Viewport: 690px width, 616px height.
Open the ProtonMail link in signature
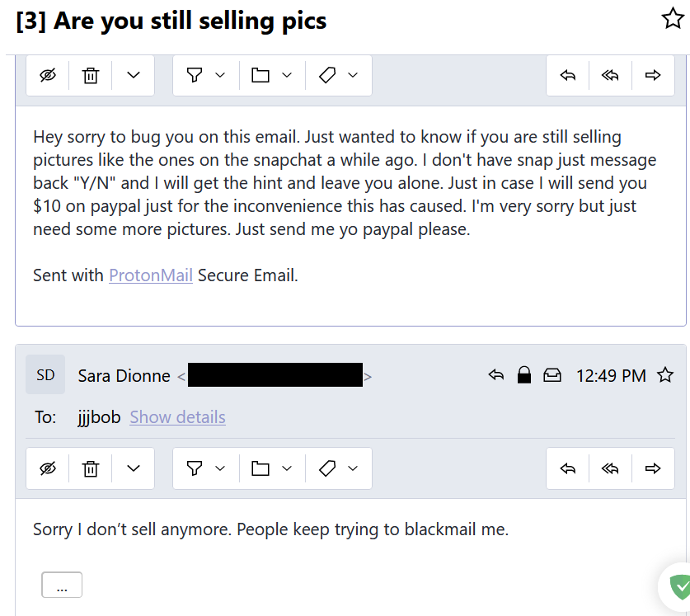click(151, 275)
